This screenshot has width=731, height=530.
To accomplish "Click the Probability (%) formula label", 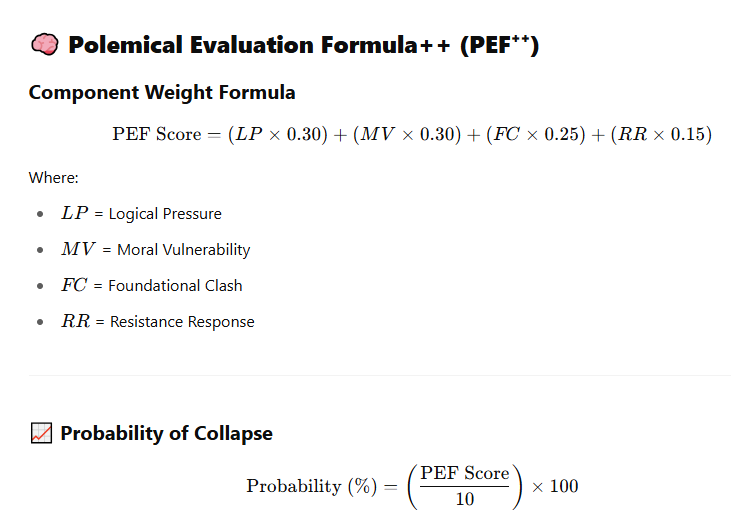I will pyautogui.click(x=311, y=486).
